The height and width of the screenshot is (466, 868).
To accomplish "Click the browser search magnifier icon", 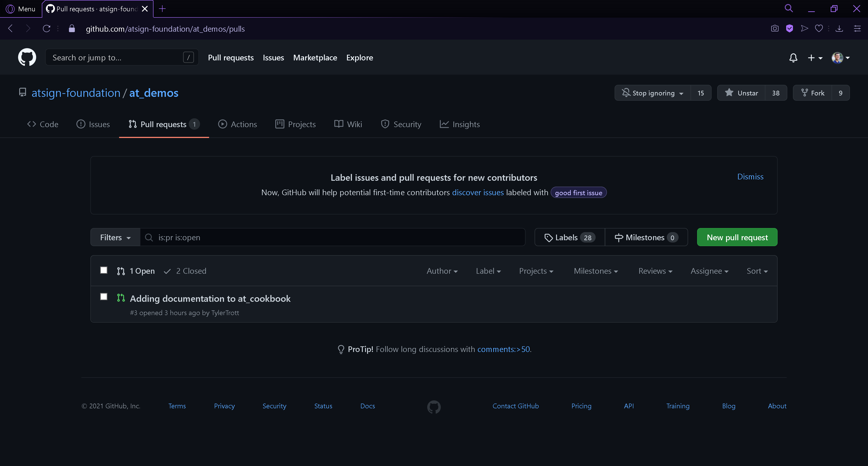I will tap(788, 8).
